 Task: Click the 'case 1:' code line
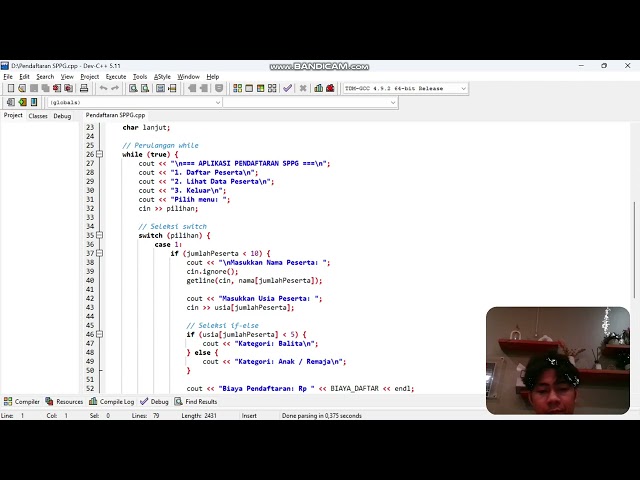pyautogui.click(x=168, y=244)
